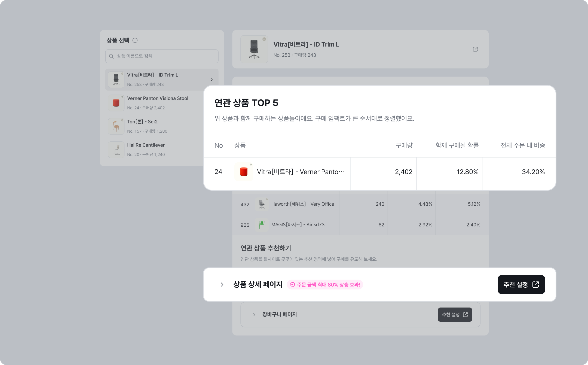
Task: Click the info icon beside 상품 선택
Action: tap(135, 41)
